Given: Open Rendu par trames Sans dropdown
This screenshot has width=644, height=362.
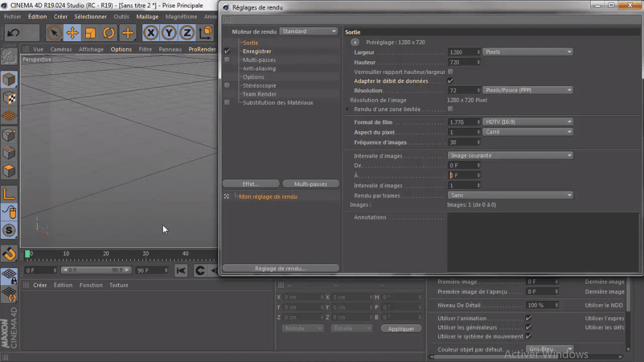Looking at the screenshot, I should click(x=510, y=195).
